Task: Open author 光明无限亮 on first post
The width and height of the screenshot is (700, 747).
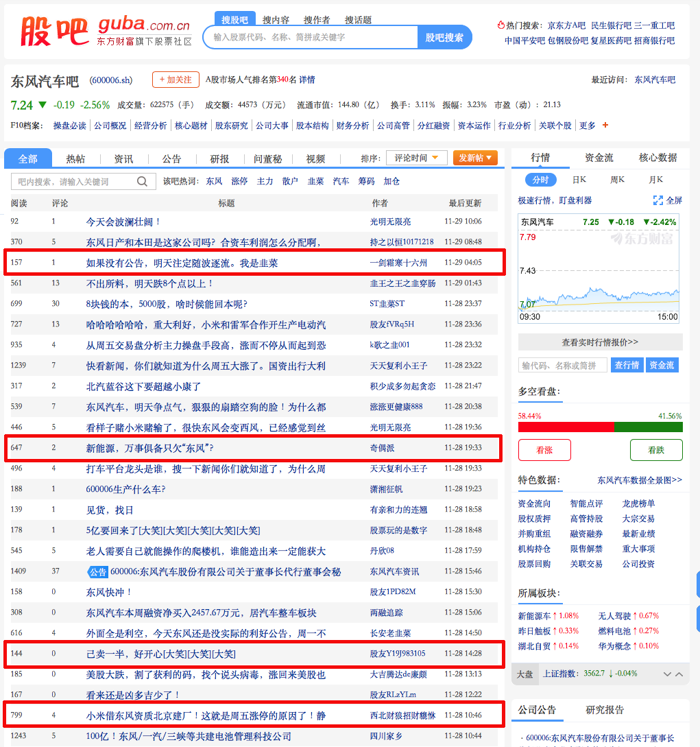Action: pyautogui.click(x=391, y=222)
